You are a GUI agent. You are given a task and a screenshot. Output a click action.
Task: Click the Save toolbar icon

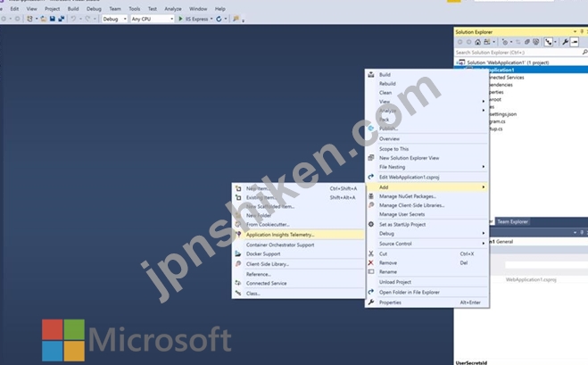tap(52, 19)
